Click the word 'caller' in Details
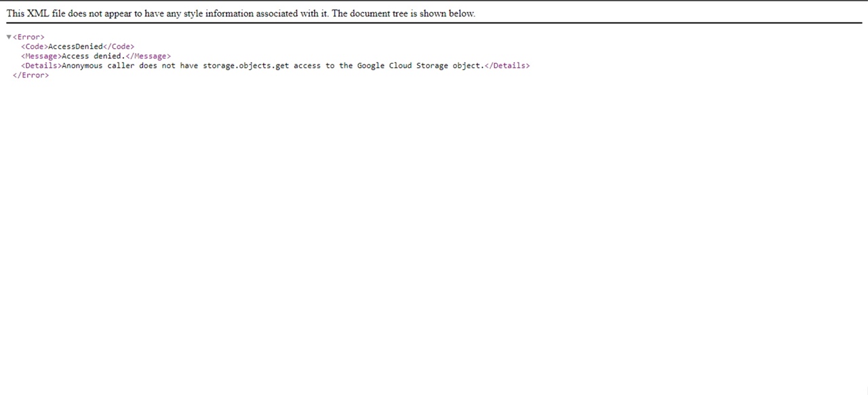Viewport: 868px width, 395px height. (x=121, y=66)
